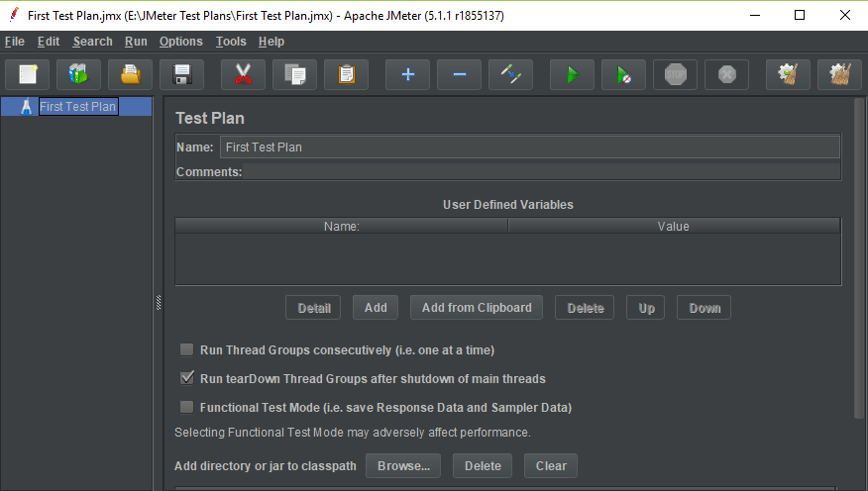Click the split pane divider handle

pyautogui.click(x=159, y=303)
